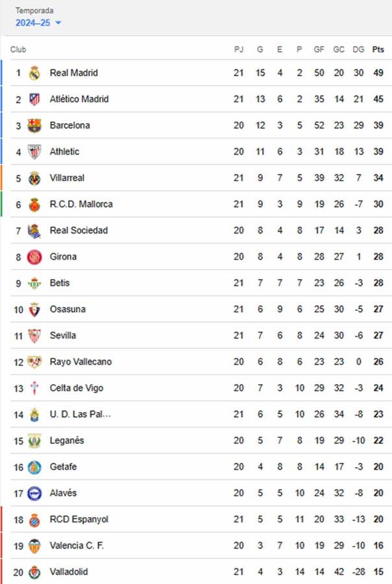The height and width of the screenshot is (584, 392).
Task: Click the Valladolid club badge
Action: pyautogui.click(x=34, y=572)
